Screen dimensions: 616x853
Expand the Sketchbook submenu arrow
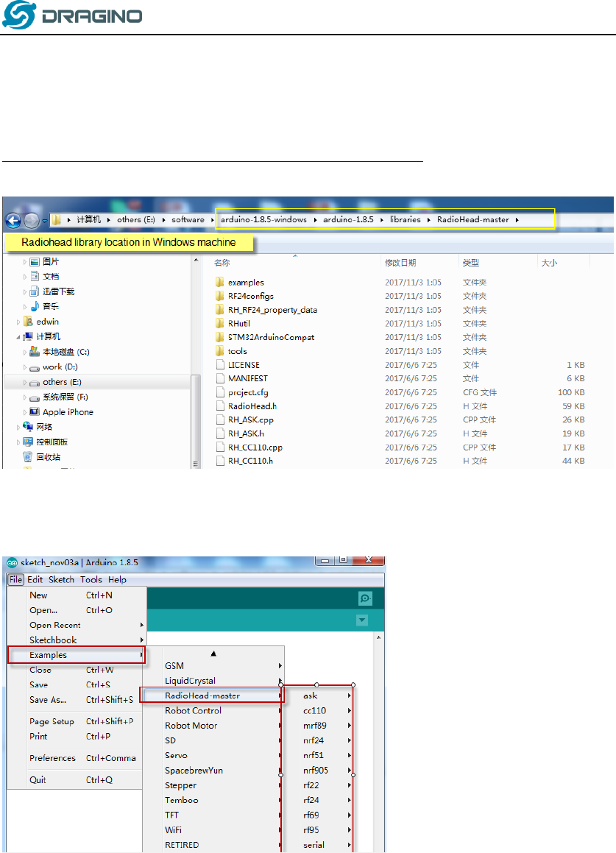coord(142,640)
